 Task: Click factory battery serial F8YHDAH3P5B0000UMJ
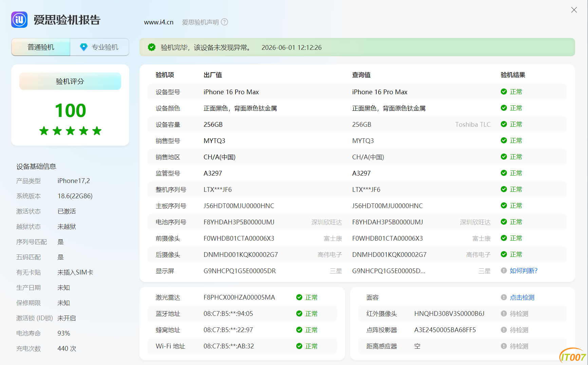point(239,222)
